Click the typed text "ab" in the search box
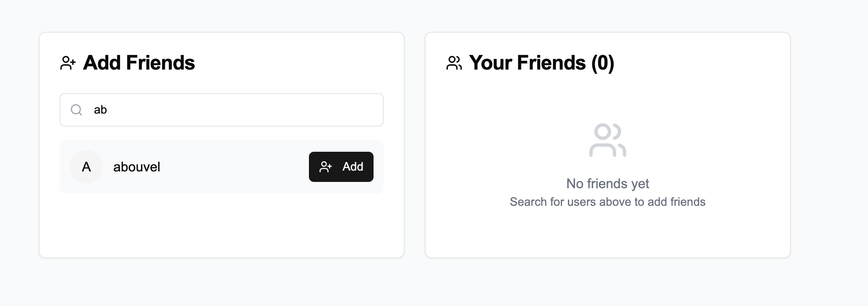 click(100, 110)
